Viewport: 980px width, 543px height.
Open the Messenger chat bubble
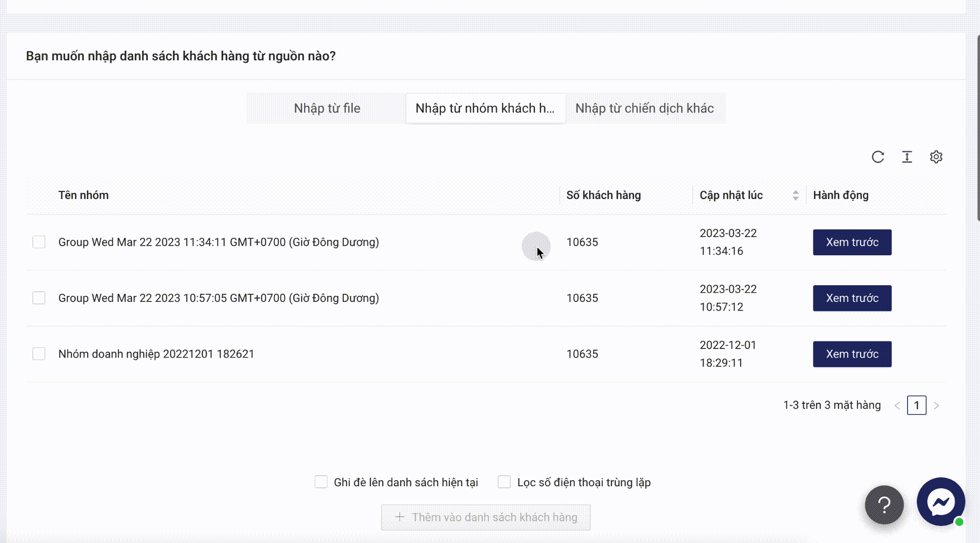[941, 502]
